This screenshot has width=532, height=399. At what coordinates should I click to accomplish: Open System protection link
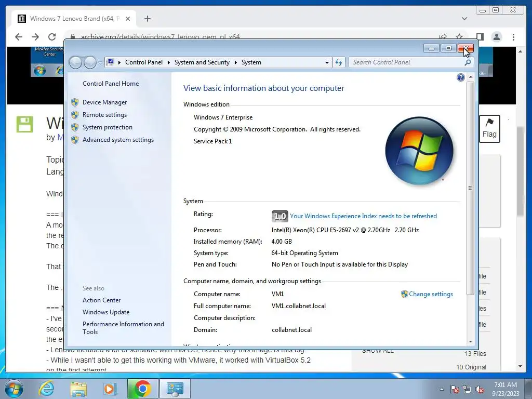click(107, 127)
